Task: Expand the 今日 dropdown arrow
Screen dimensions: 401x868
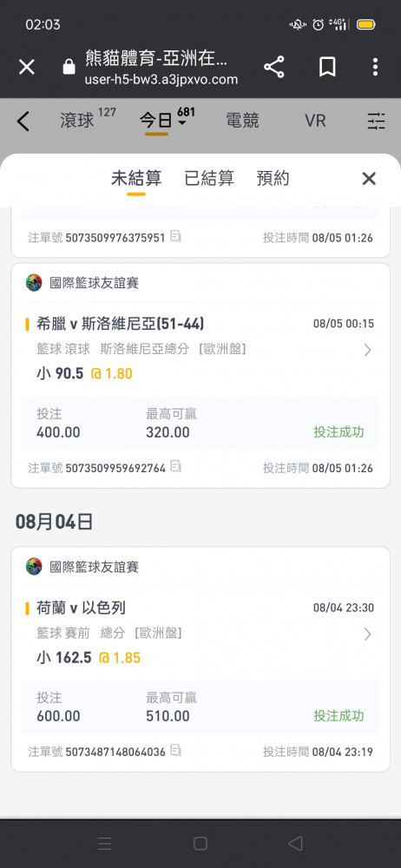Action: pos(182,123)
